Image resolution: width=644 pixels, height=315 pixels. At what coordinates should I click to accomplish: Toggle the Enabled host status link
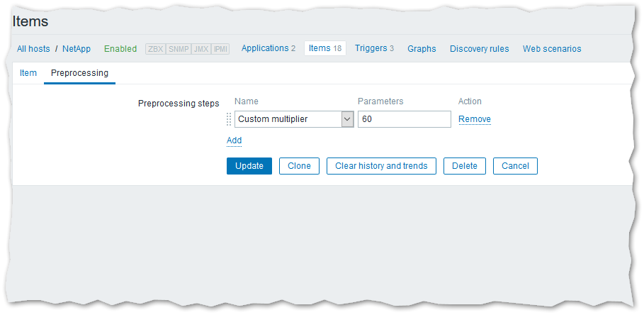pos(120,49)
